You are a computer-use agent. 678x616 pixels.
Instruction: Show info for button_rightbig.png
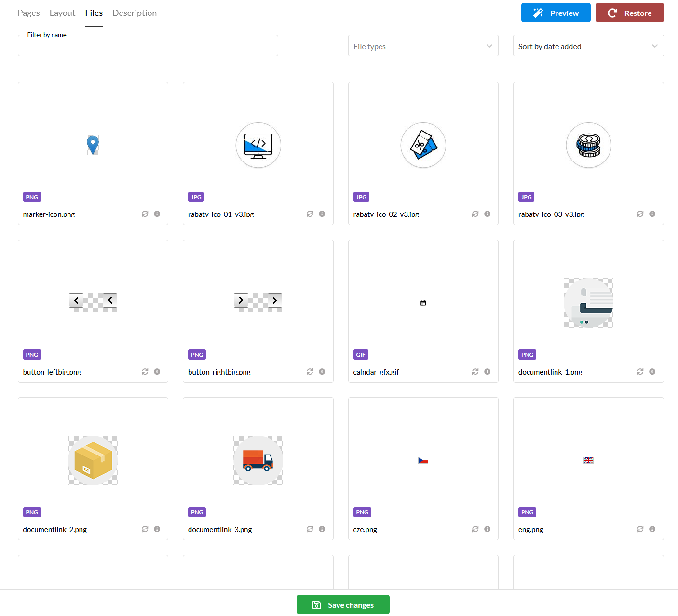322,372
